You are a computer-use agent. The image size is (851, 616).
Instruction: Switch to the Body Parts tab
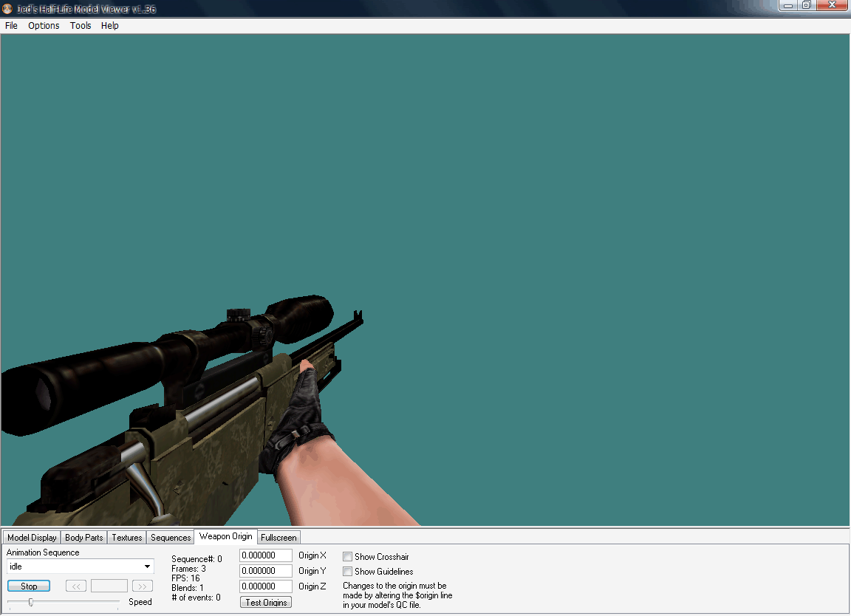(x=83, y=537)
